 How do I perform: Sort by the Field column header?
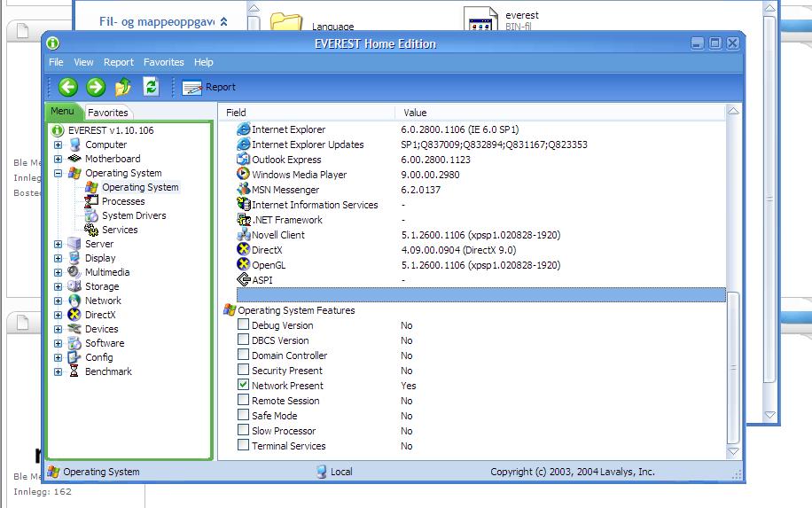(x=307, y=113)
